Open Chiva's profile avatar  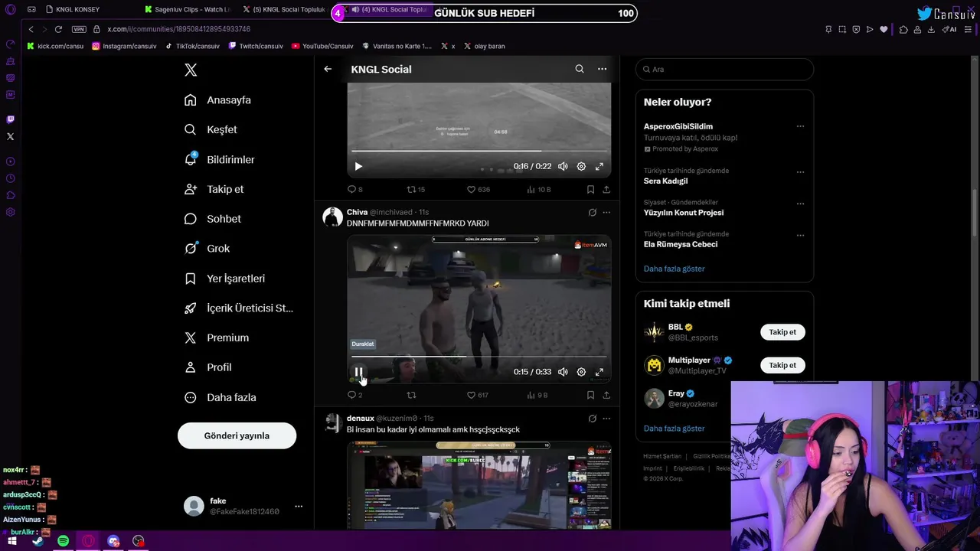click(x=332, y=217)
